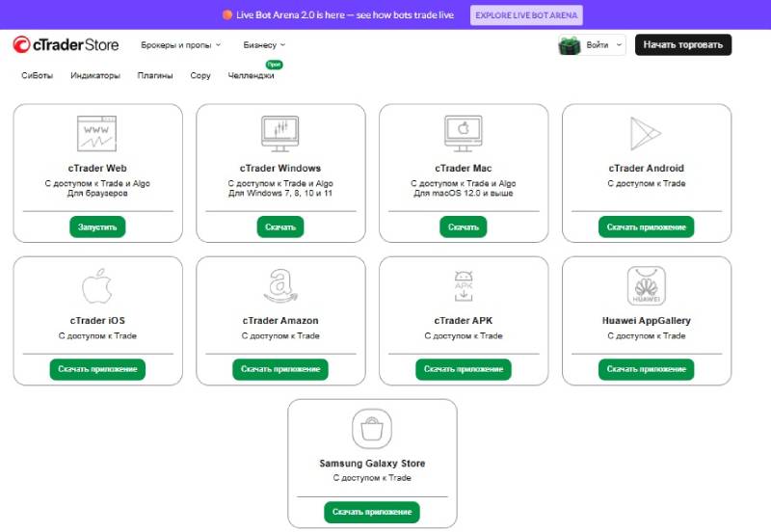771x532 pixels.
Task: Open the Войти dropdown arrow
Action: click(x=619, y=44)
